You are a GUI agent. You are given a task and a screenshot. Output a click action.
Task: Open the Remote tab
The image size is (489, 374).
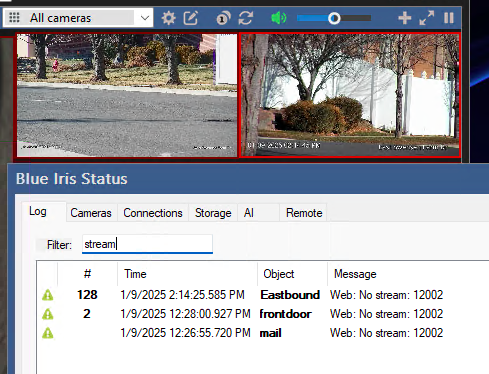[304, 213]
